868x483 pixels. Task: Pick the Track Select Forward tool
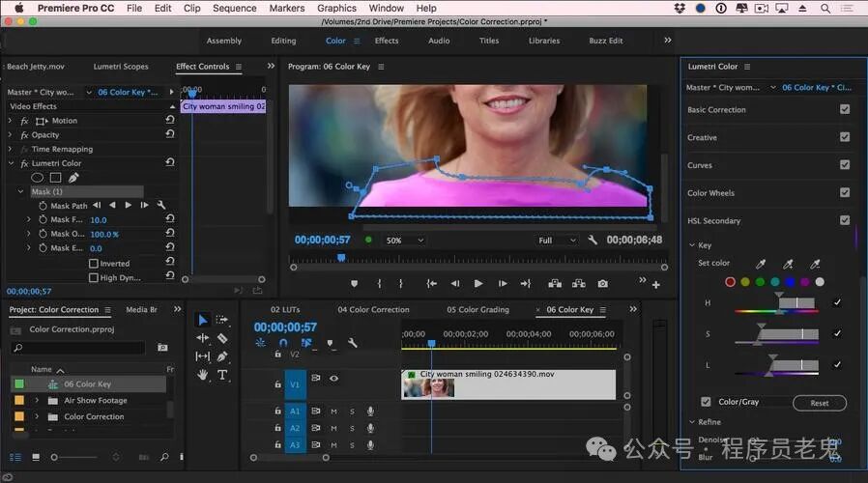point(222,320)
